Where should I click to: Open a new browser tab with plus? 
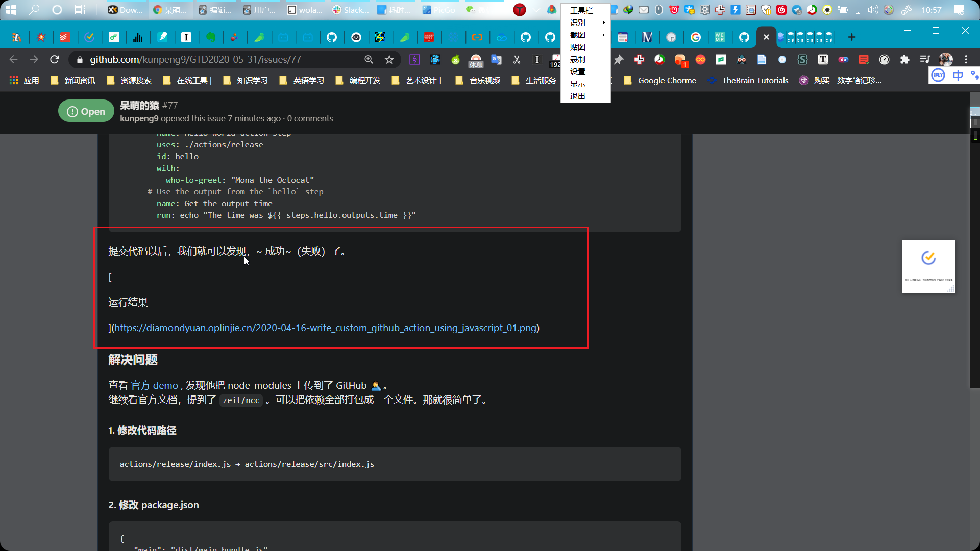(x=852, y=37)
